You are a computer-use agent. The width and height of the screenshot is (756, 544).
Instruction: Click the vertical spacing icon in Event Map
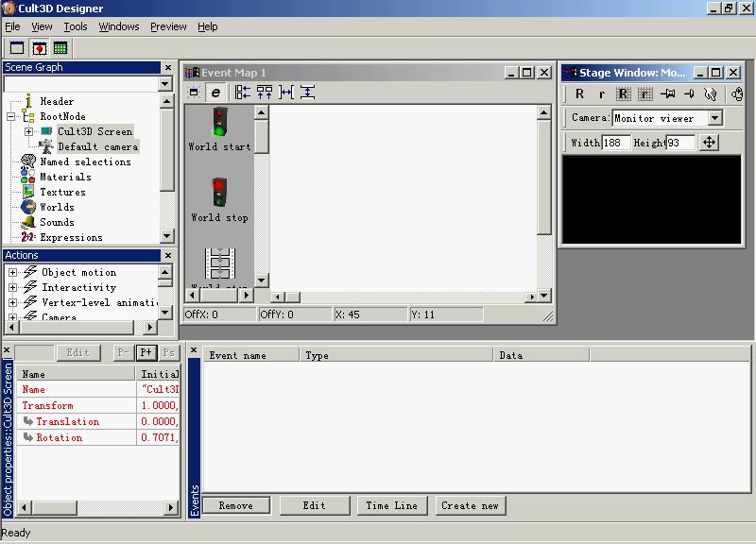308,92
